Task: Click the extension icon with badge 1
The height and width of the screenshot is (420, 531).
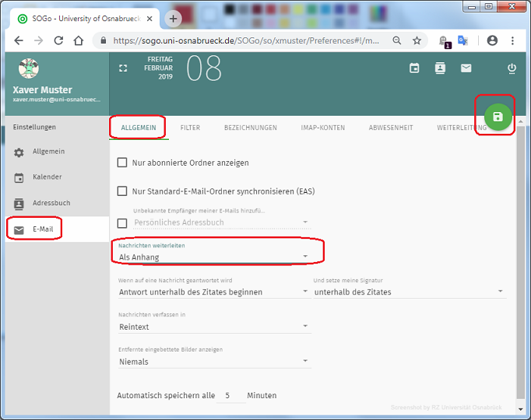Action: click(445, 41)
